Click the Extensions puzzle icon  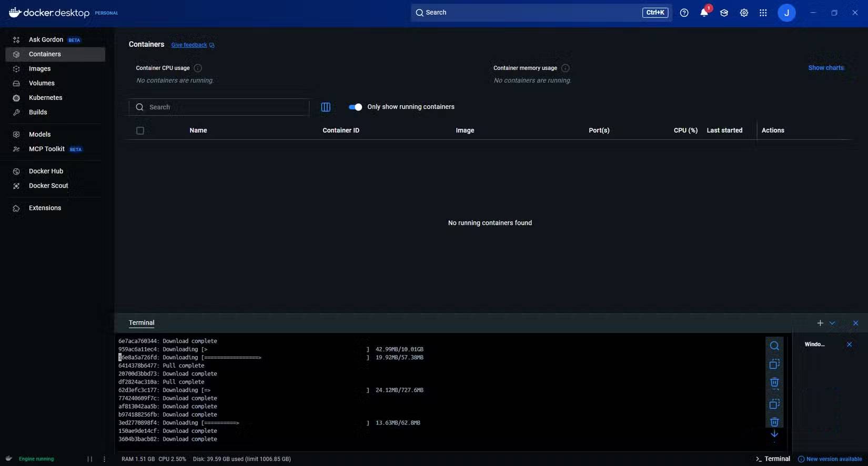pos(16,208)
